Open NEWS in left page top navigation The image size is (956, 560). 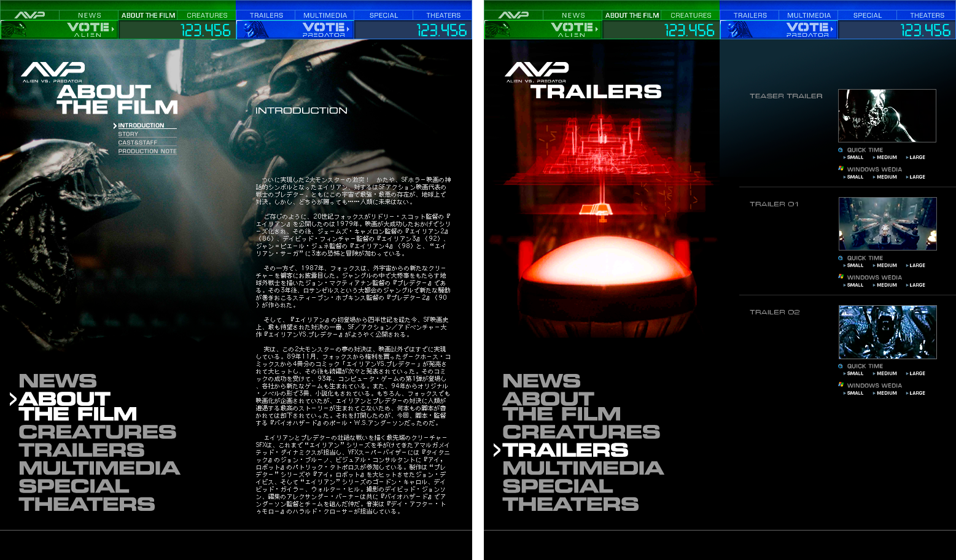tap(90, 15)
